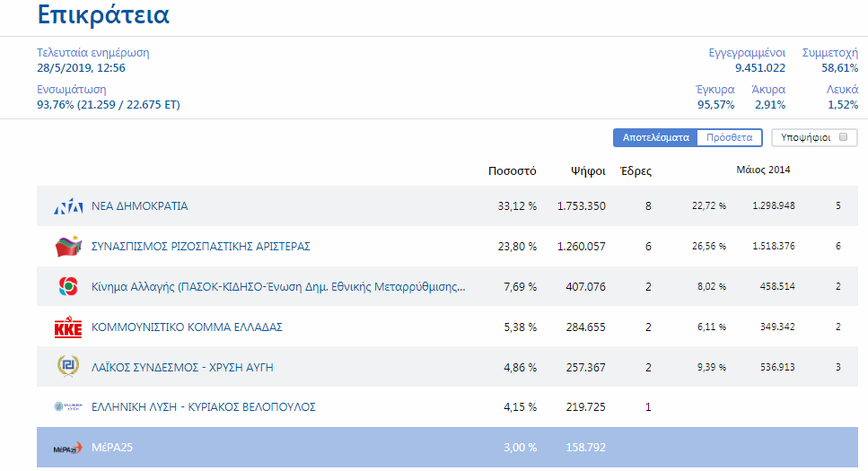Click the 158.792 votes value
Viewport: 868px width, 471px height.
point(585,447)
